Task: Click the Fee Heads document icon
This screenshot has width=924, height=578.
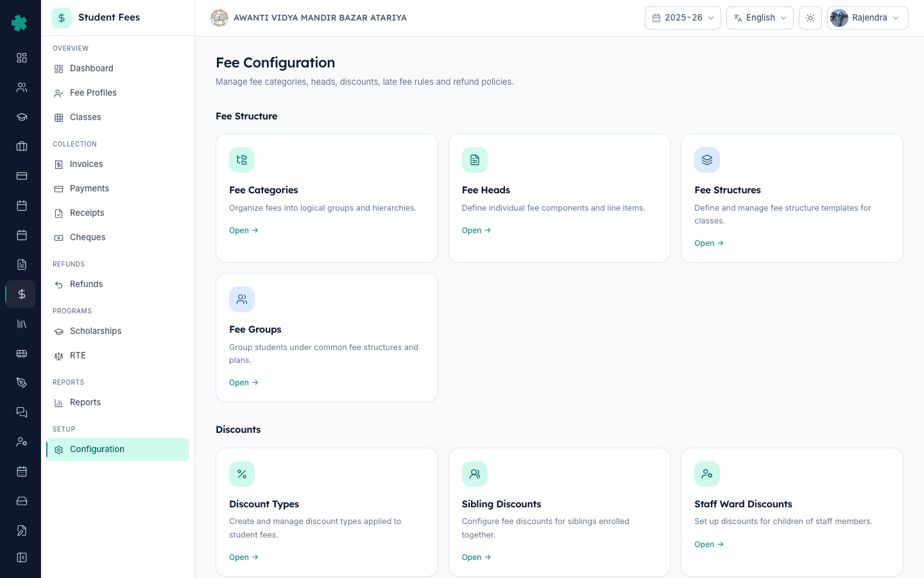Action: click(475, 160)
